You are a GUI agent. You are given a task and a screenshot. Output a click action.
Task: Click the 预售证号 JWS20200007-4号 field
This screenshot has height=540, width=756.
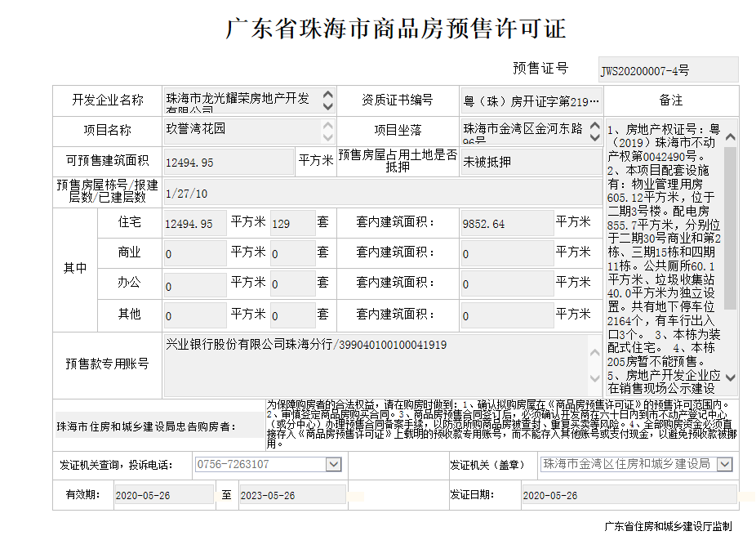click(x=667, y=70)
